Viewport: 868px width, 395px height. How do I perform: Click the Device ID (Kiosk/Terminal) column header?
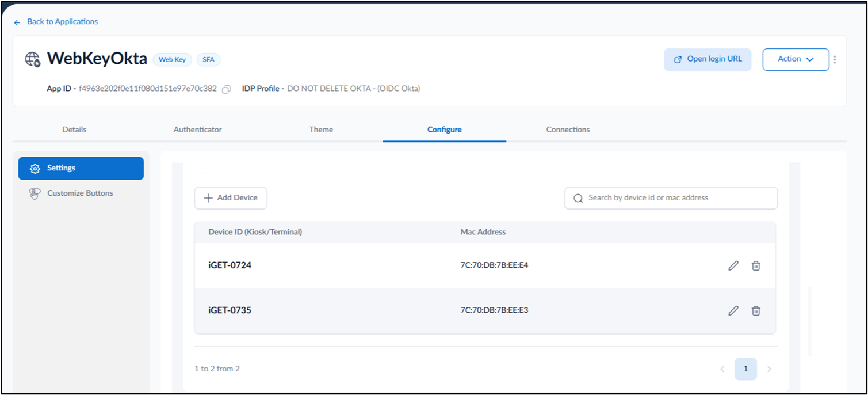[255, 232]
